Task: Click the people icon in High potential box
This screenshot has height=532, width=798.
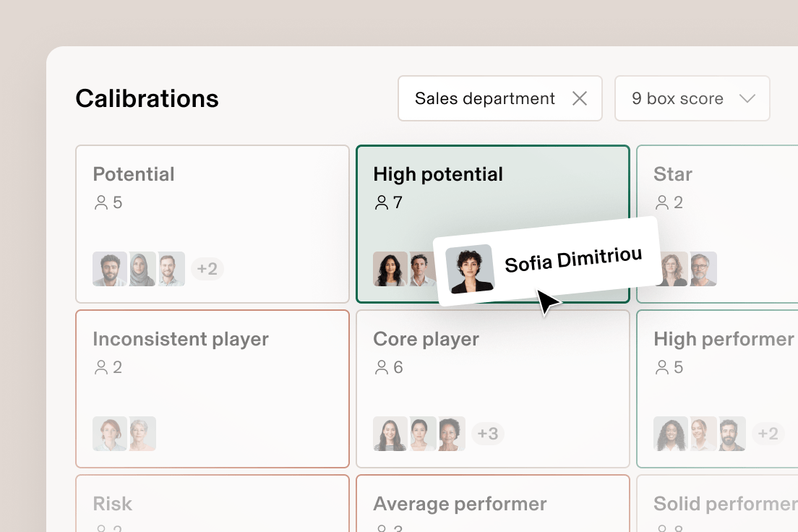Action: [380, 202]
